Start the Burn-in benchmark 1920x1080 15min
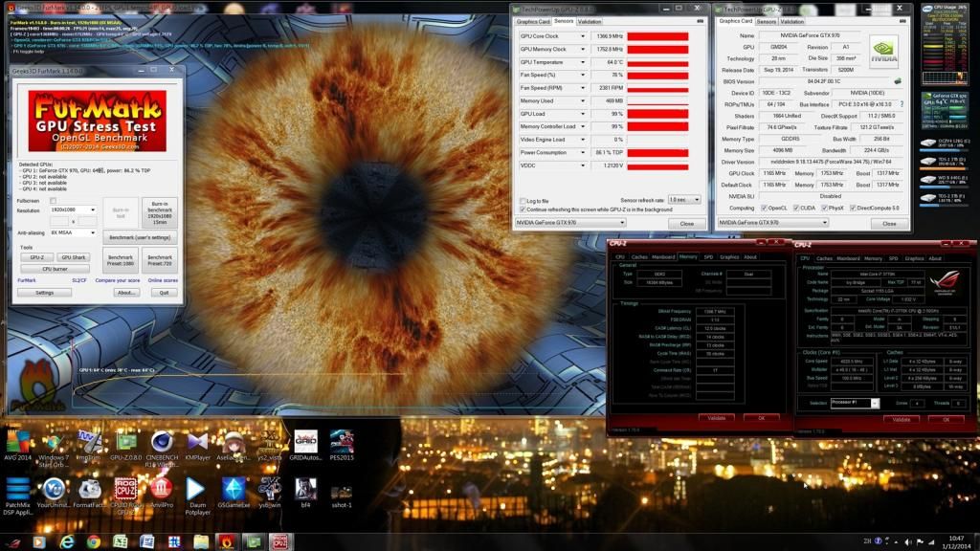The height and width of the screenshot is (551, 980). pos(160,213)
